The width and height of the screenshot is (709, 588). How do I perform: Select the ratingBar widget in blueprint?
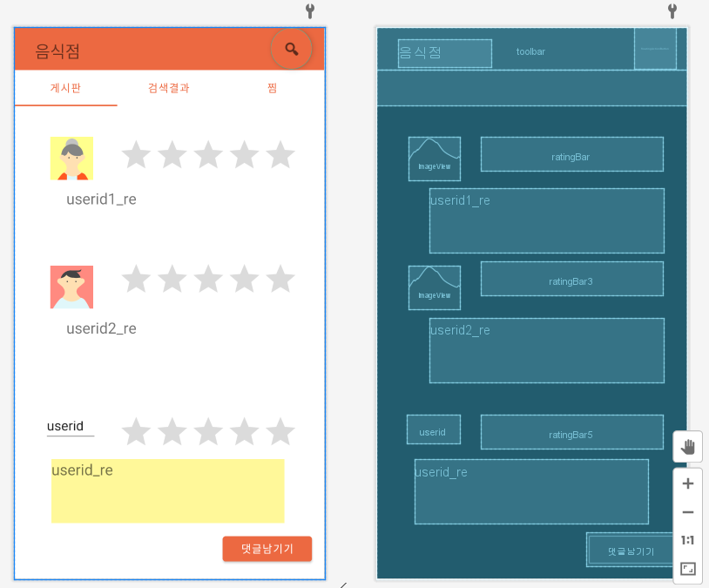tap(572, 154)
